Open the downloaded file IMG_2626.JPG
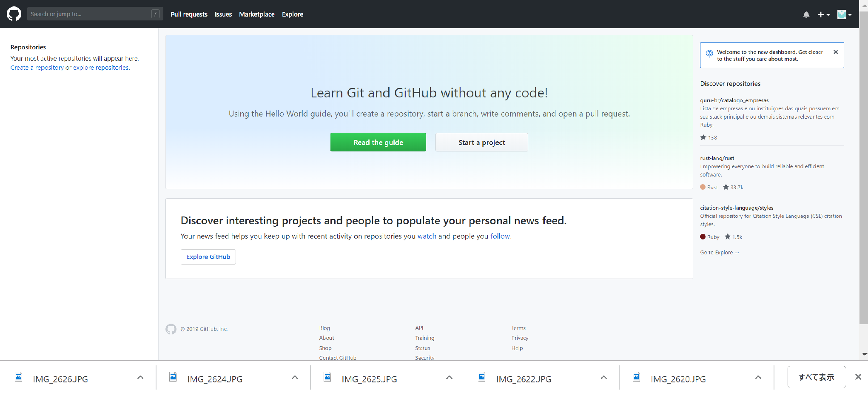The width and height of the screenshot is (868, 393). click(60, 379)
